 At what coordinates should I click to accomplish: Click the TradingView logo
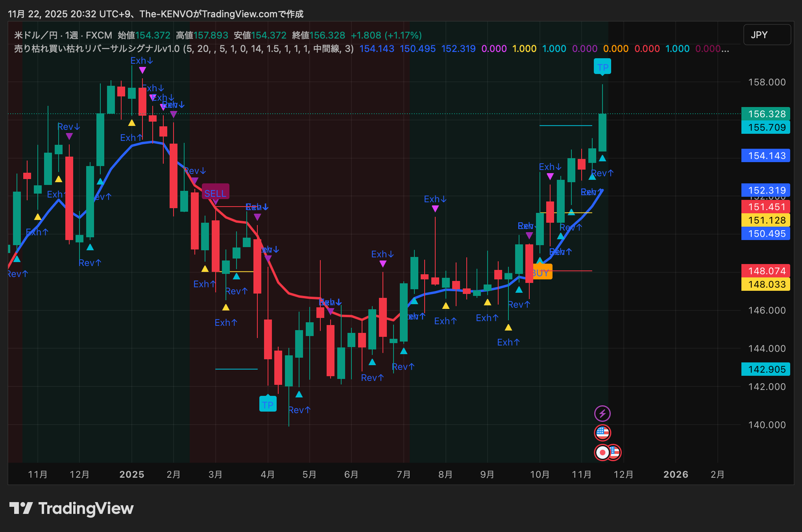71,508
